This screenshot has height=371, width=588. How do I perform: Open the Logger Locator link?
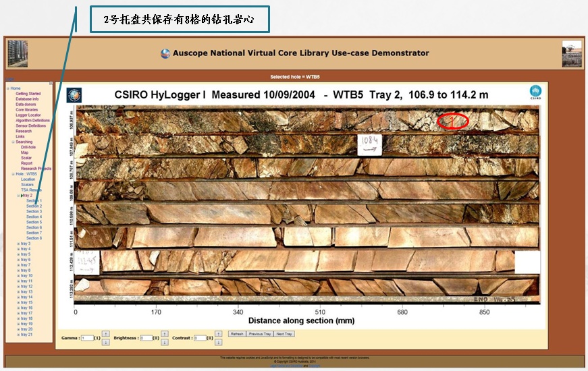pyautogui.click(x=28, y=115)
